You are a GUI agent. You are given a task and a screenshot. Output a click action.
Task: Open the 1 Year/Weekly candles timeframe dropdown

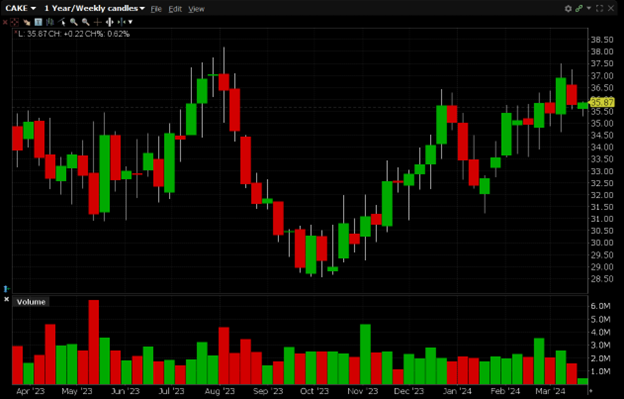(94, 8)
